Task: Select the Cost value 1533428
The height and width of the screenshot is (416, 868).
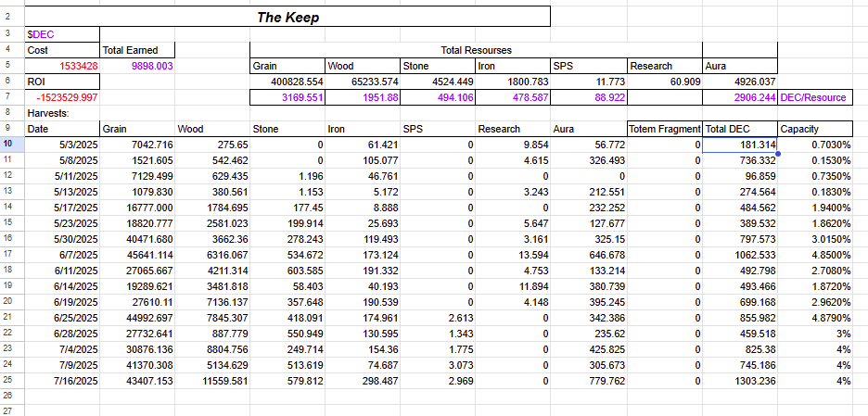Action: click(61, 66)
